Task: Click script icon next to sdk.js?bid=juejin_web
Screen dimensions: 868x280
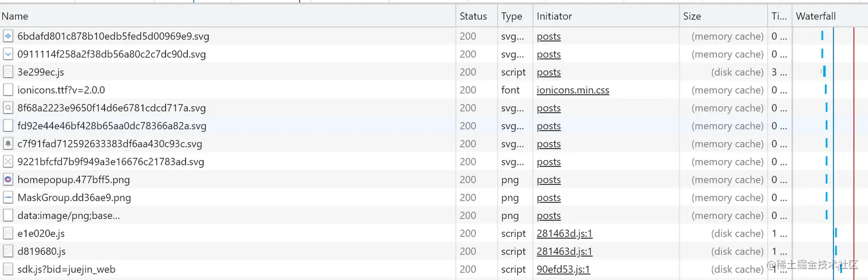Action: pyautogui.click(x=8, y=269)
